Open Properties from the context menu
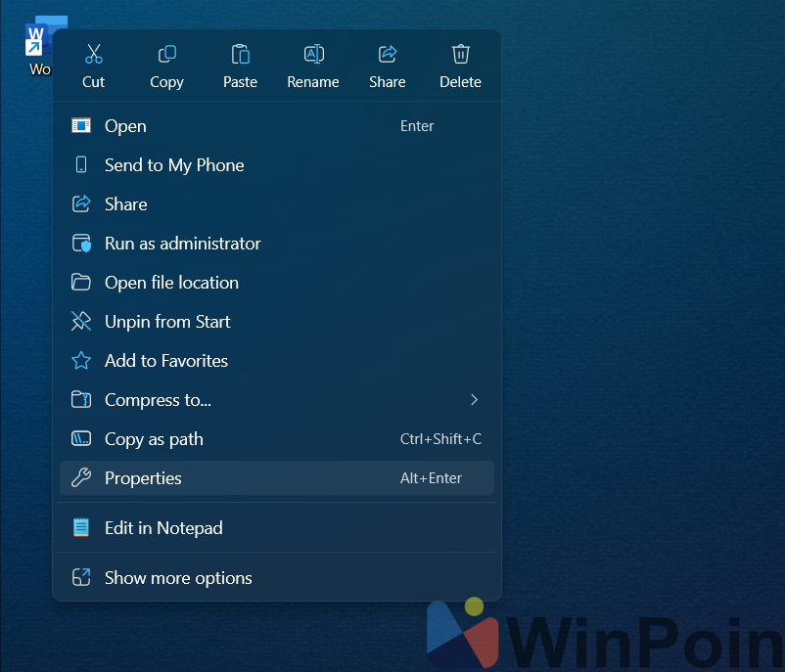785x672 pixels. (x=277, y=478)
